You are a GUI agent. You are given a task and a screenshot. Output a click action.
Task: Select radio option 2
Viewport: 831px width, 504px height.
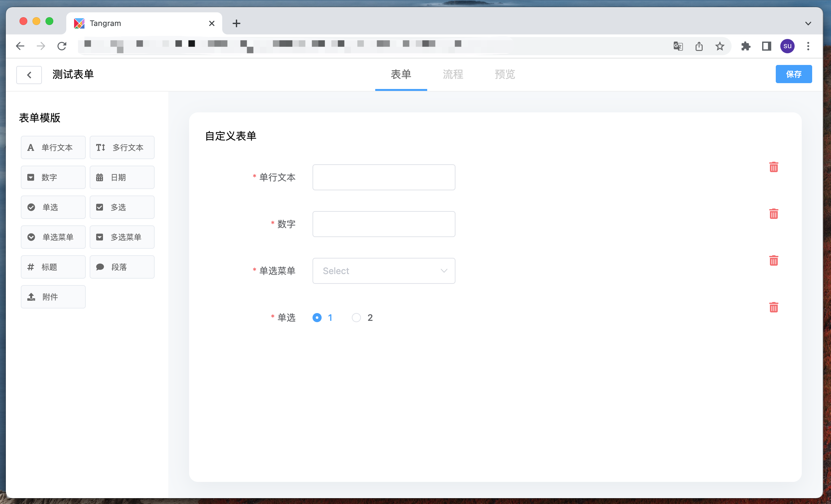356,318
